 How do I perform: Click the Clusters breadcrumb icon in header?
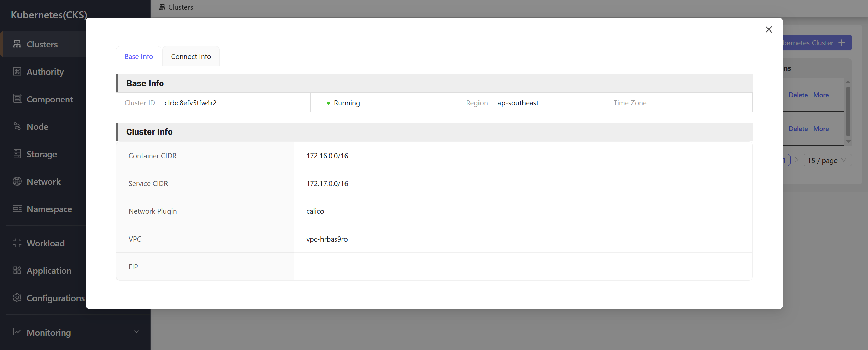coord(162,7)
